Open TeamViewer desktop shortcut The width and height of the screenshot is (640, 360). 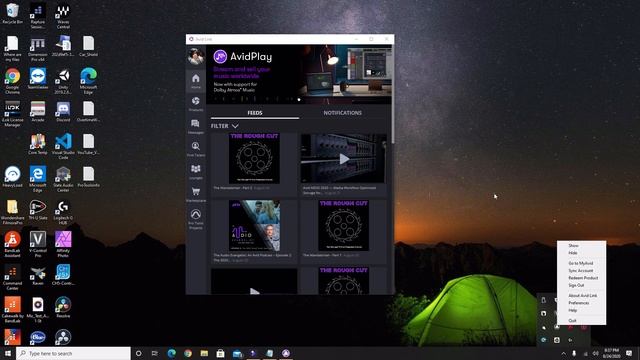38,79
